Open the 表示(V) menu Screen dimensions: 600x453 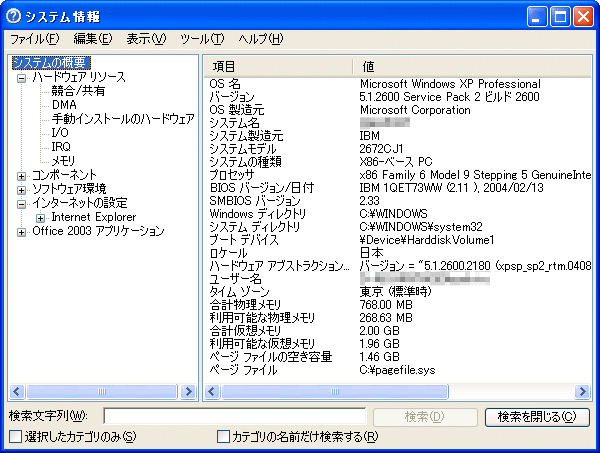(x=146, y=39)
